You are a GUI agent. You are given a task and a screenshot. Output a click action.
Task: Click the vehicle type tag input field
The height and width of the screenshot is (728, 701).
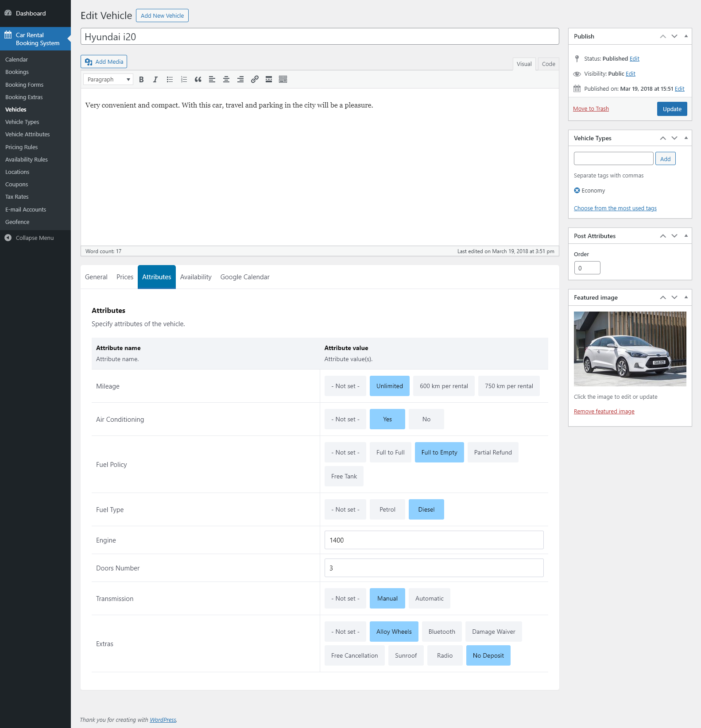coord(614,158)
